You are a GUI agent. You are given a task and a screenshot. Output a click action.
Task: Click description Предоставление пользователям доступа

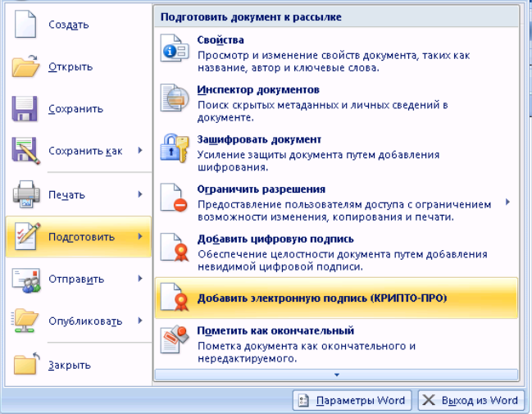coord(344,211)
